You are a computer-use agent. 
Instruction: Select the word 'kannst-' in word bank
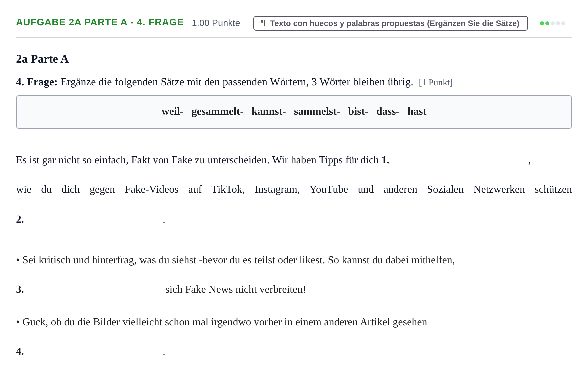point(269,111)
